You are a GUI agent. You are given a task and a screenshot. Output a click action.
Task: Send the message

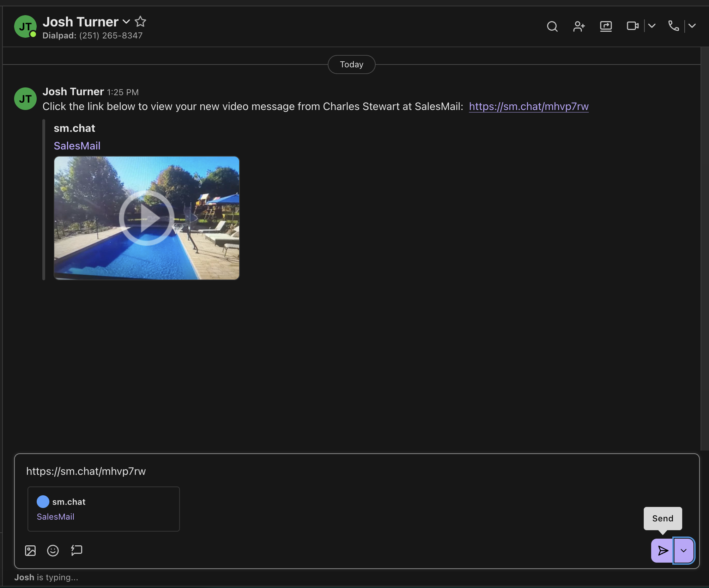[x=662, y=550]
